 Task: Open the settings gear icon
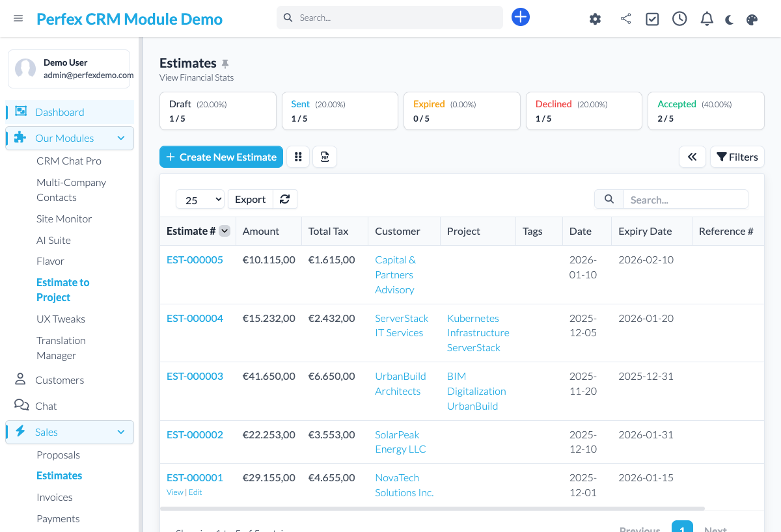595,19
